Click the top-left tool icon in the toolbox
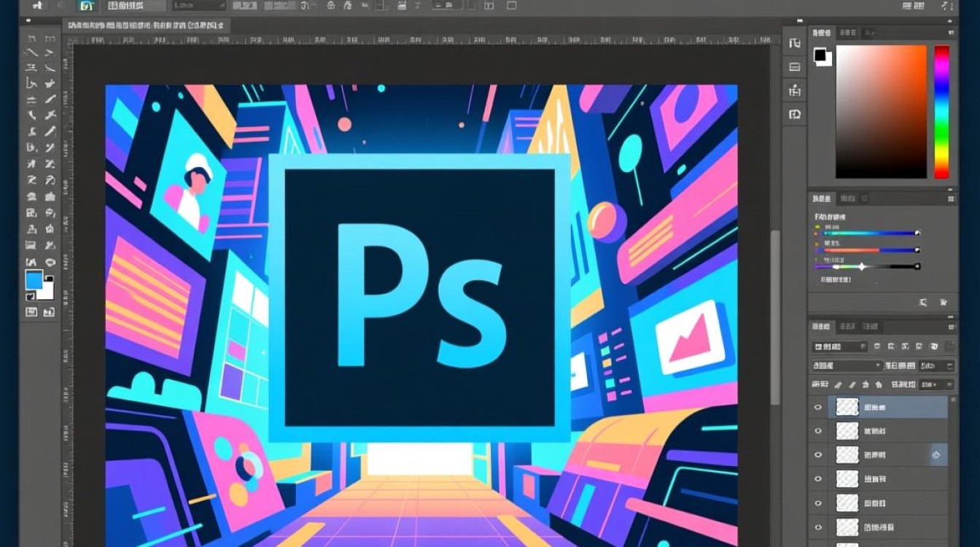Screen dimensions: 980x547 31,39
